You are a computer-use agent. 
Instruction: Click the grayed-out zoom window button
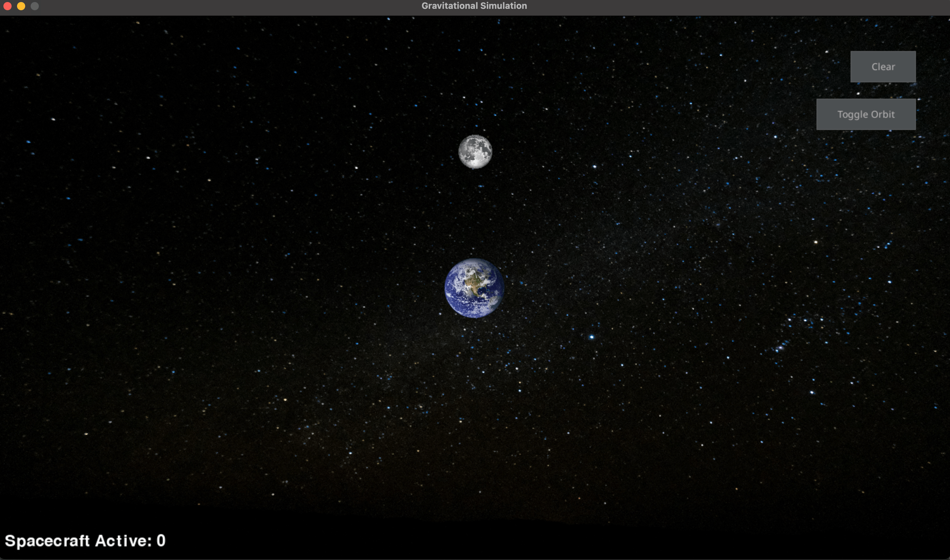35,6
